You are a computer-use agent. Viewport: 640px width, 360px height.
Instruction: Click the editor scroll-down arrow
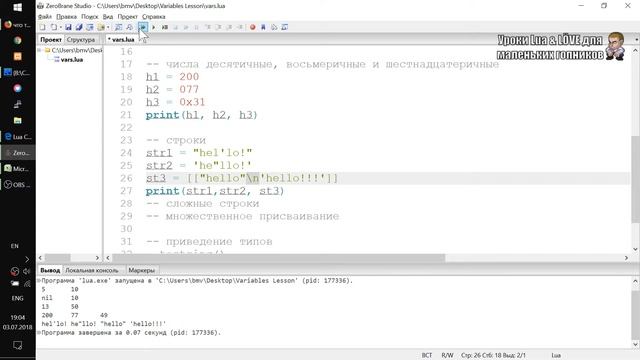pos(636,249)
